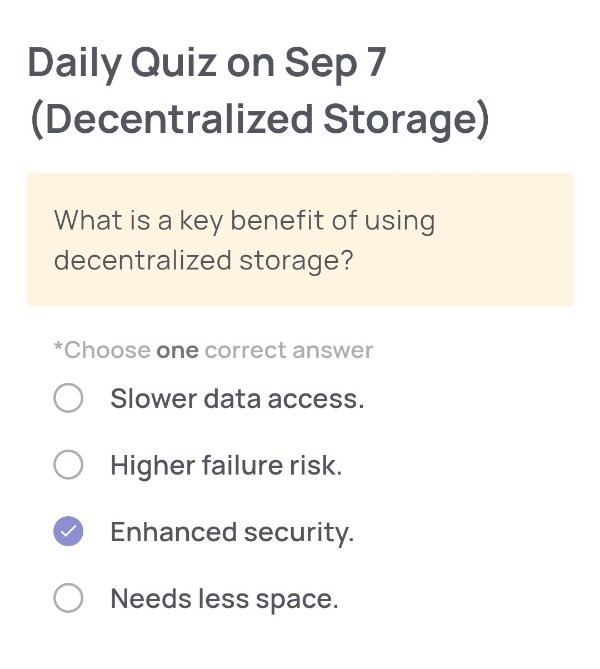This screenshot has width=600, height=669.
Task: Click the "What is a key benefit of using" line
Action: (244, 220)
